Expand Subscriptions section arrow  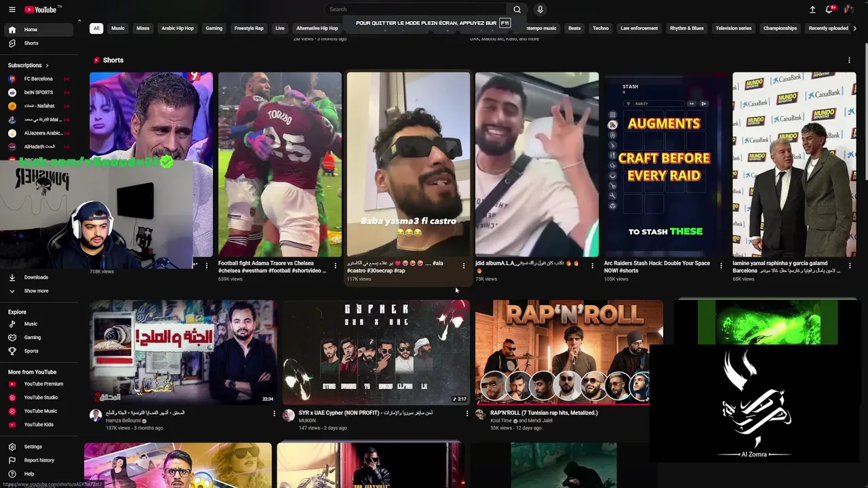coord(47,66)
